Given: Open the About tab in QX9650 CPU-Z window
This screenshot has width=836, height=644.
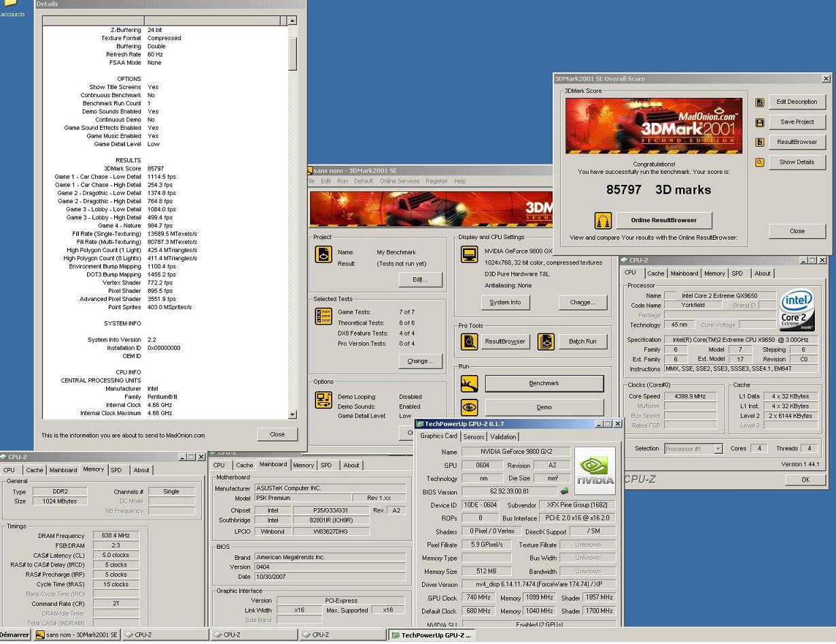Looking at the screenshot, I should tap(763, 274).
